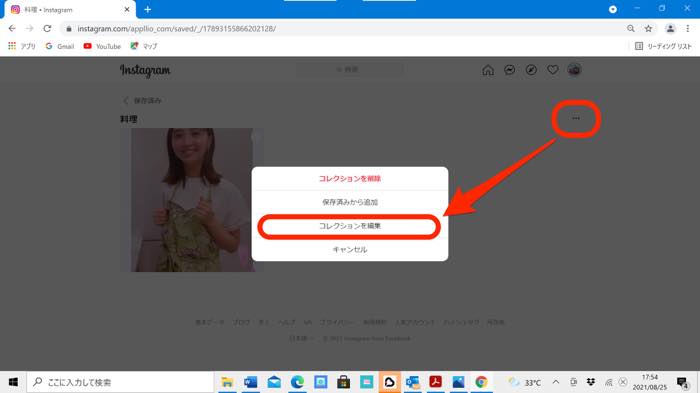Open the taskbar clock showing 17:54

650,382
